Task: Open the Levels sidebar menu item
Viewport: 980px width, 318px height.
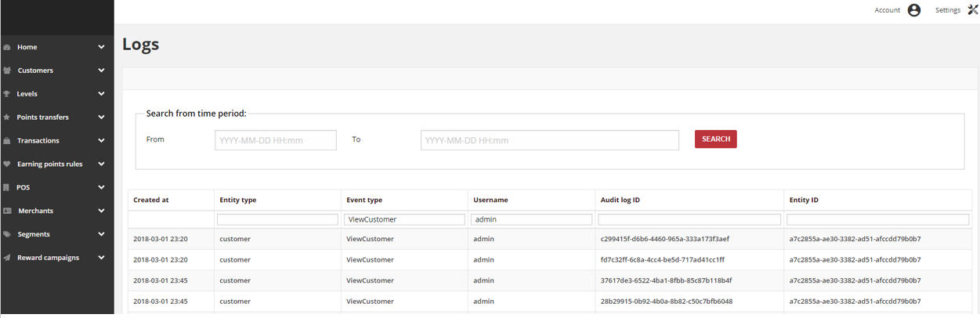Action: (x=57, y=94)
